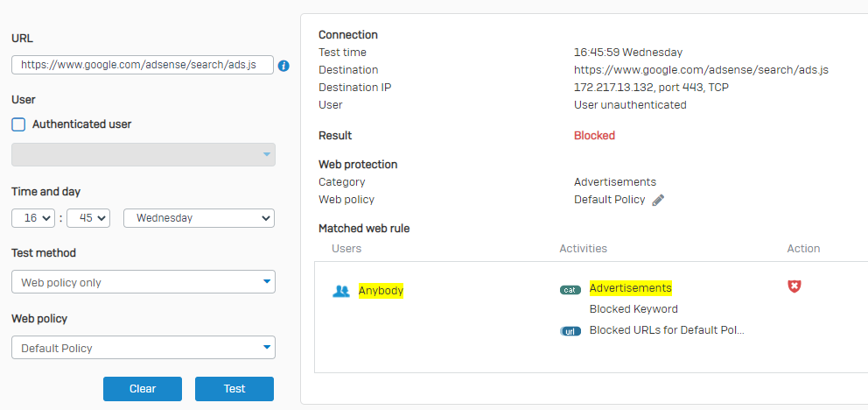868x410 pixels.
Task: Select the highlighted Advertisements activity
Action: pos(630,288)
